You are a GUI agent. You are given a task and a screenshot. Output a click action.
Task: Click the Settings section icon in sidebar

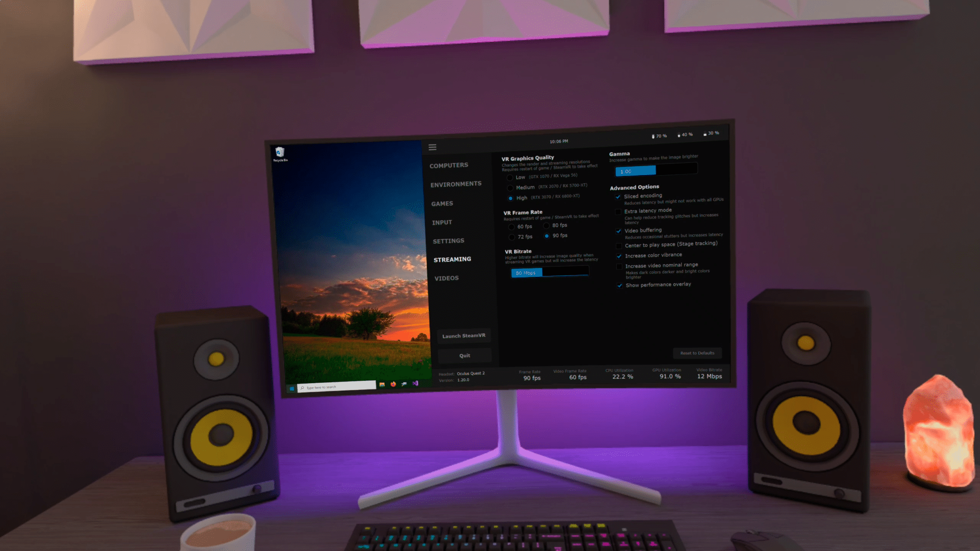tap(447, 240)
